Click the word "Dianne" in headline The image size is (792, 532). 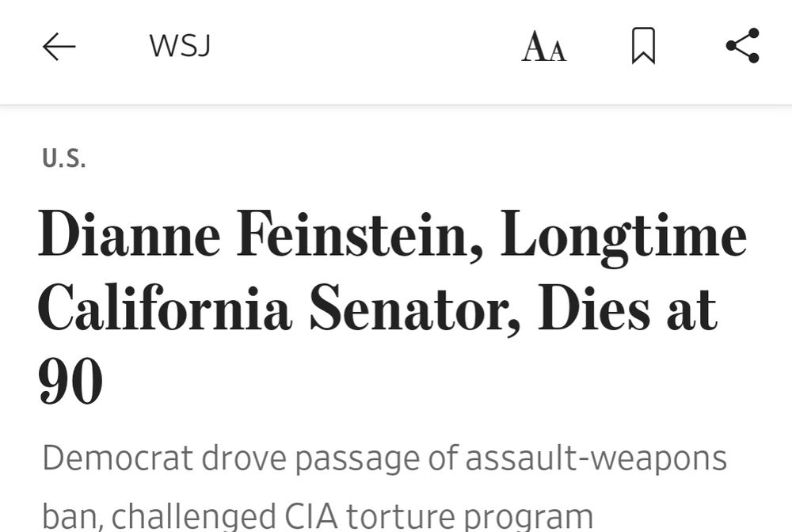pyautogui.click(x=129, y=237)
